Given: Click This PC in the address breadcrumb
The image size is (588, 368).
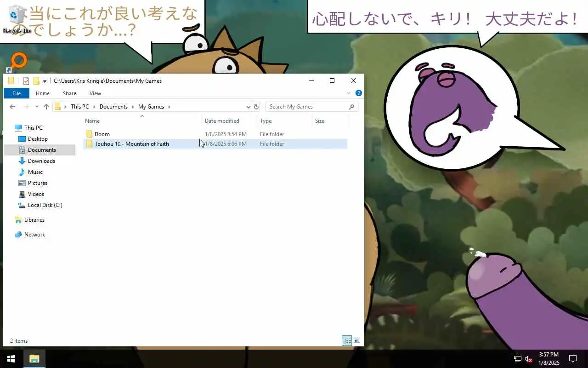Looking at the screenshot, I should point(79,107).
